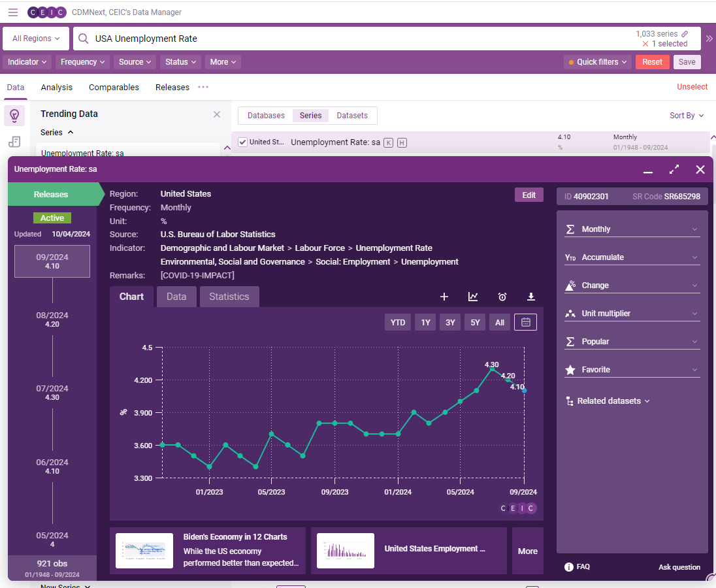Viewport: 716px width, 588px height.
Task: Open the Frequency filter dropdown
Action: 83,62
